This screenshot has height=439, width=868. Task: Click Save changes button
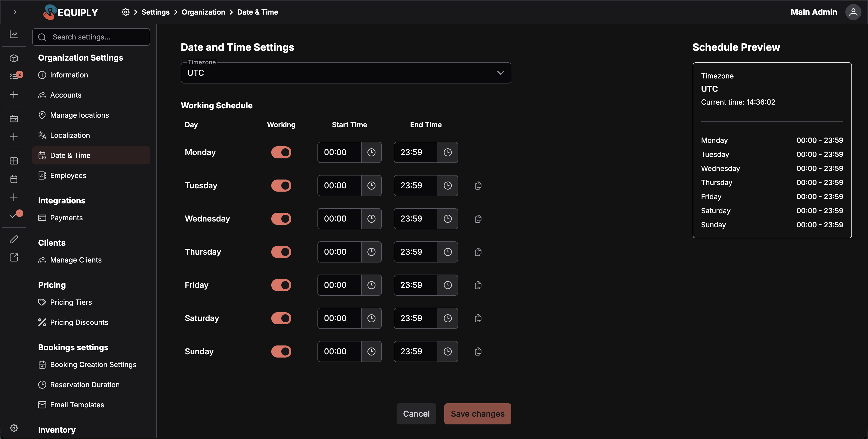point(477,414)
